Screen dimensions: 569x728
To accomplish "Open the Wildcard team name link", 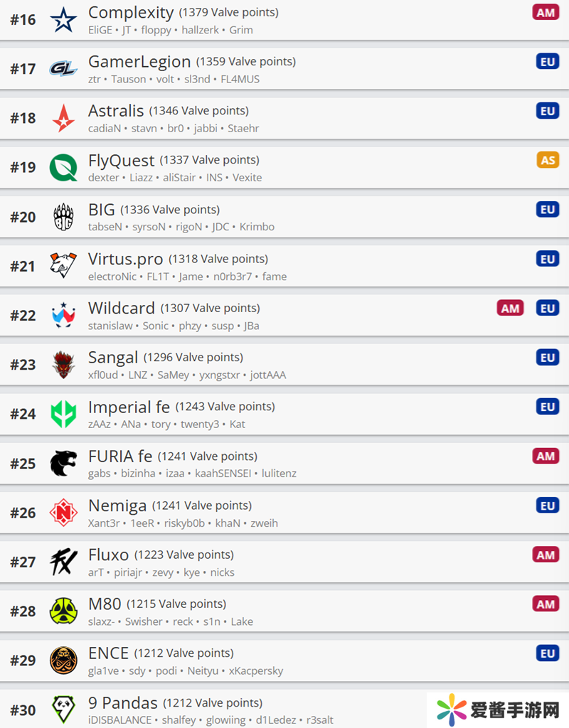I will pos(121,309).
